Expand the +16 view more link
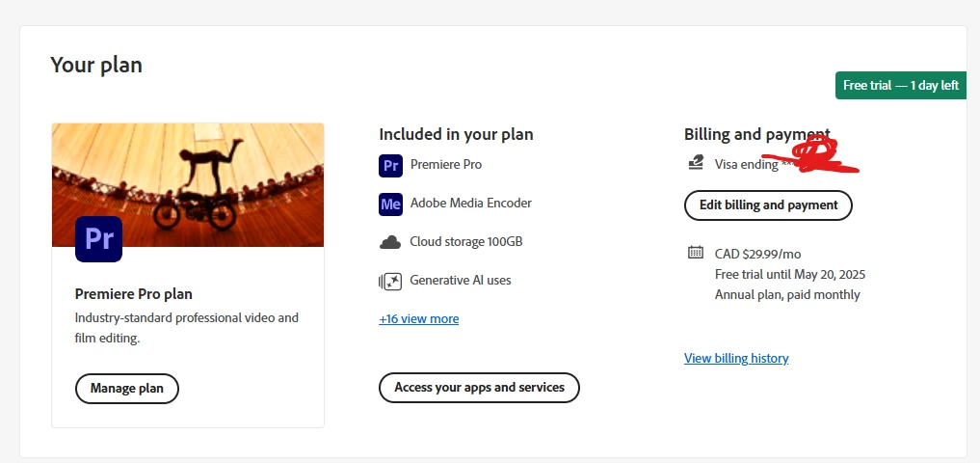The image size is (980, 463). tap(419, 318)
